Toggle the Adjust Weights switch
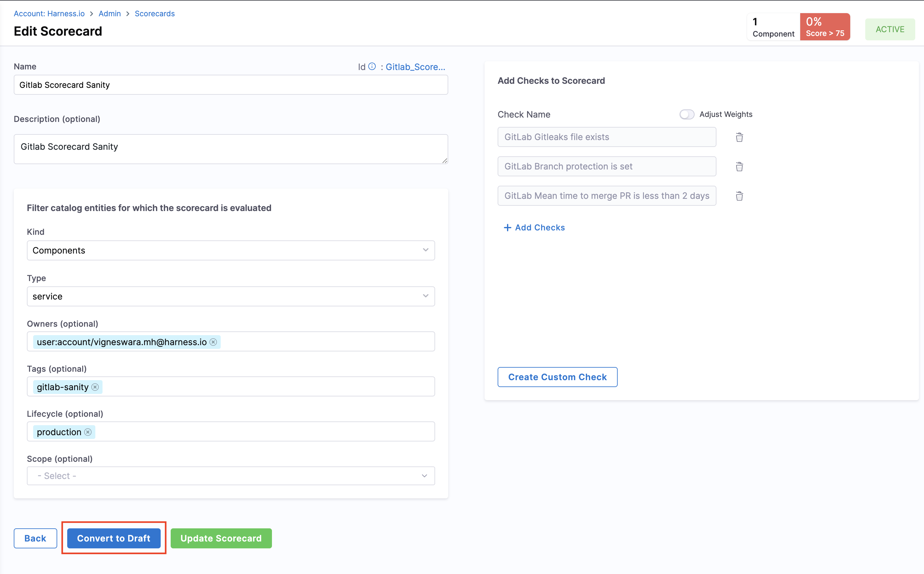The width and height of the screenshot is (924, 574). [x=686, y=114]
